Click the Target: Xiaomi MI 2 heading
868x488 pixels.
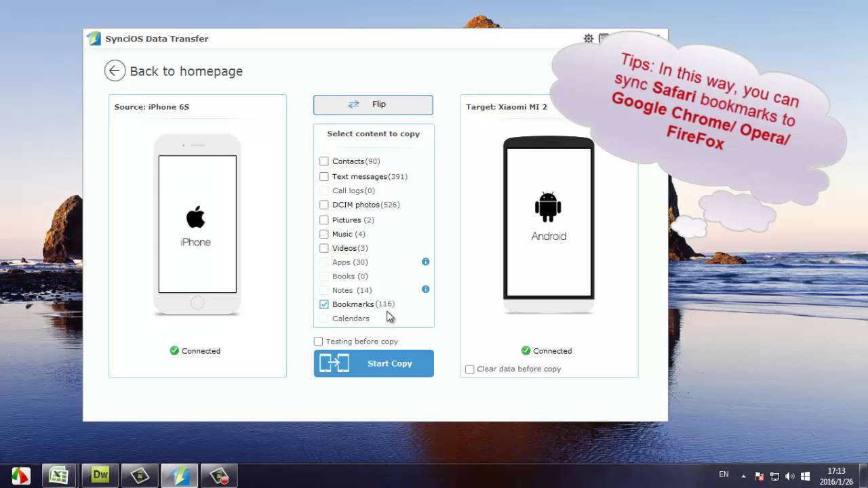[507, 107]
